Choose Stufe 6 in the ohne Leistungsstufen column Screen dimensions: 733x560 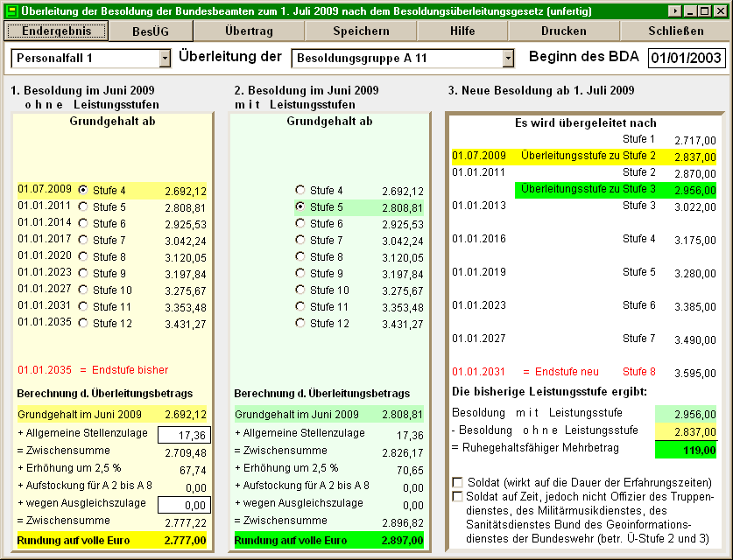(83, 223)
